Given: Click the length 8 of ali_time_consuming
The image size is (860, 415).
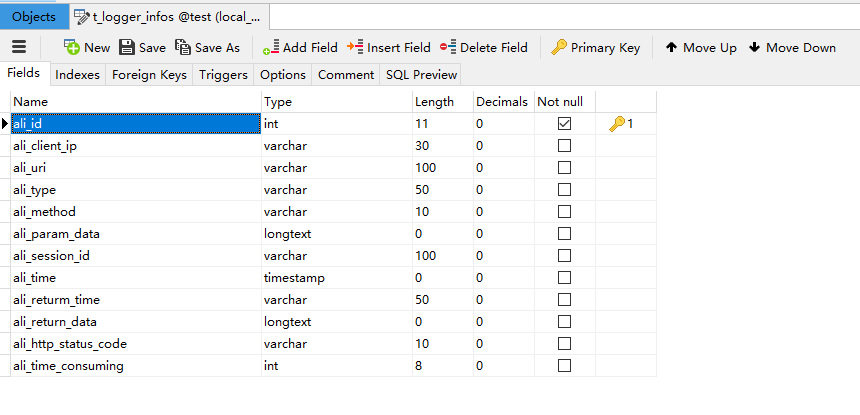Looking at the screenshot, I should pyautogui.click(x=418, y=366).
